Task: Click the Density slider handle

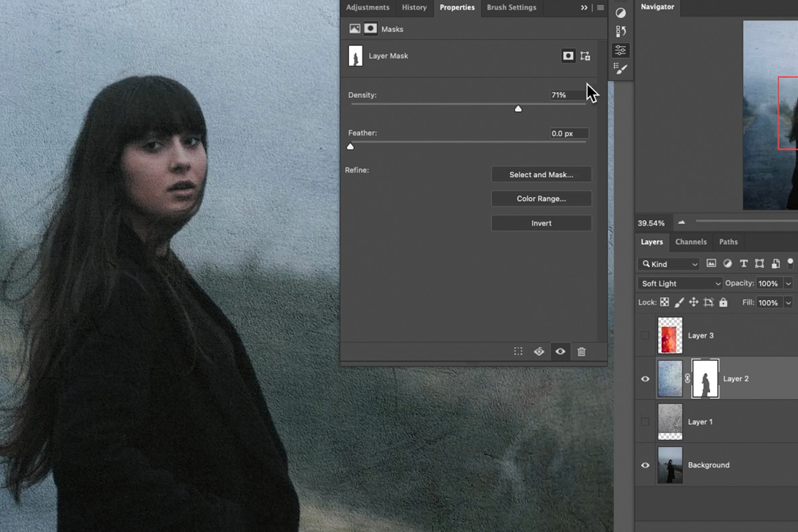Action: pyautogui.click(x=518, y=108)
